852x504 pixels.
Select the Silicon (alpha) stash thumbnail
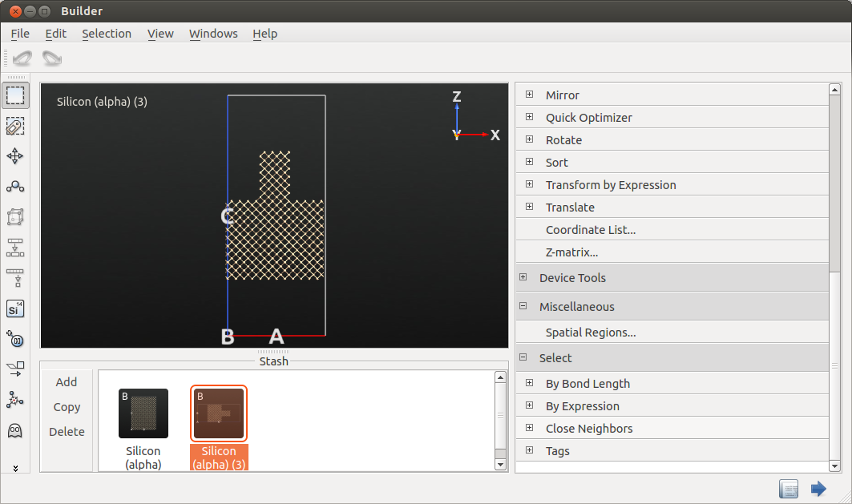pyautogui.click(x=143, y=413)
